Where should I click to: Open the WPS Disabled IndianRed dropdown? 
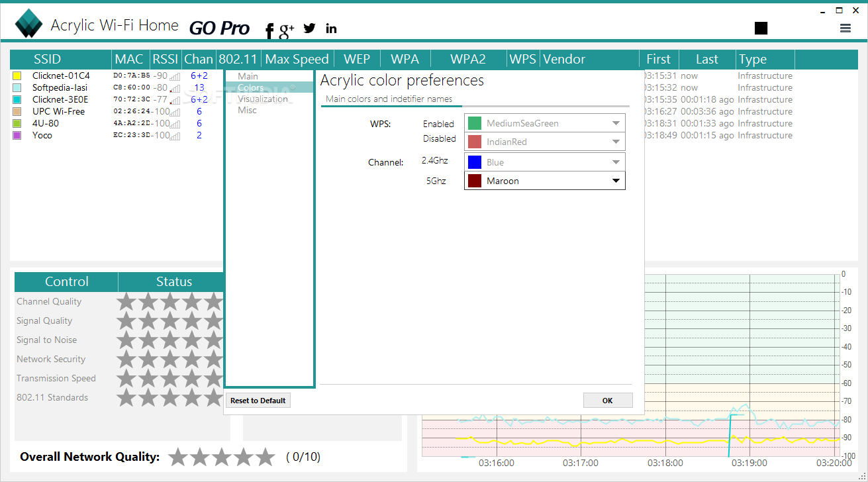pyautogui.click(x=545, y=142)
